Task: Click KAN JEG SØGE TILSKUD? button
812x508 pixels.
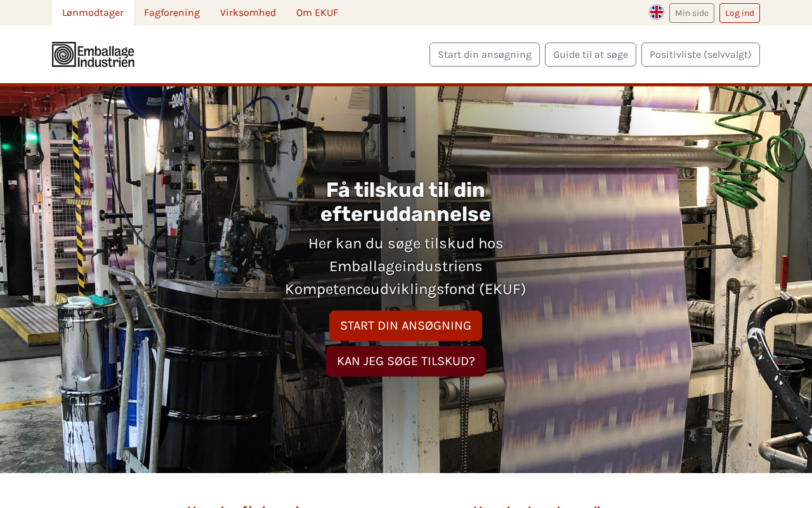Action: click(406, 361)
